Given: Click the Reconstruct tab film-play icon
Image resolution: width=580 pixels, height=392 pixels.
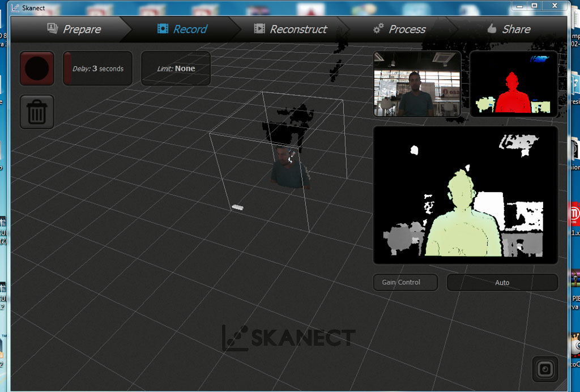Looking at the screenshot, I should point(259,28).
